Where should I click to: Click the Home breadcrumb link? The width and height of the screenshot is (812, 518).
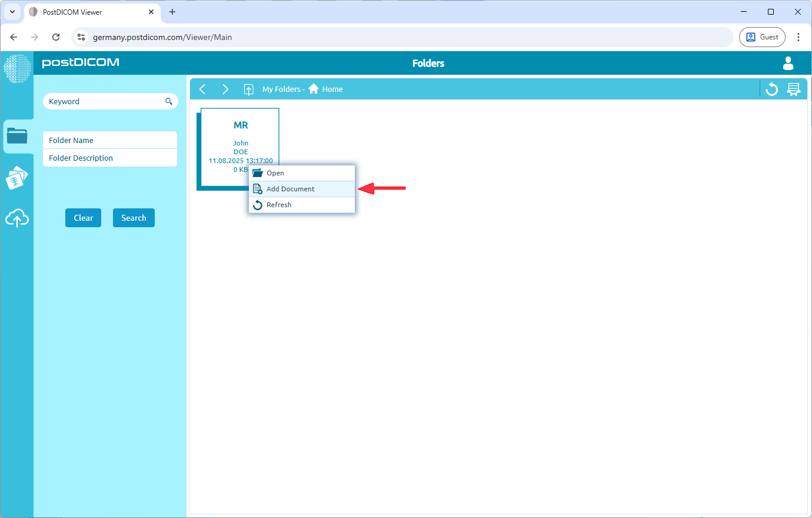coord(332,89)
